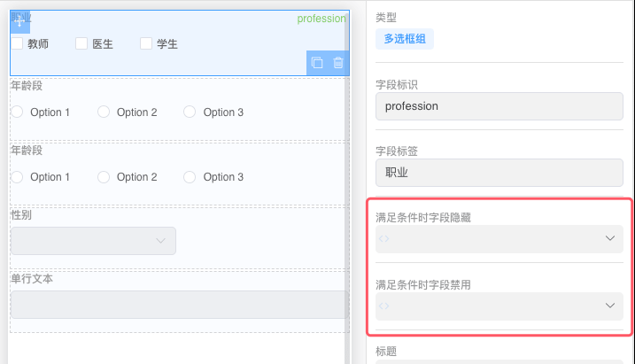
Task: Expand the 满足条件时字段隐藏 dropdown arrow
Action: point(610,238)
